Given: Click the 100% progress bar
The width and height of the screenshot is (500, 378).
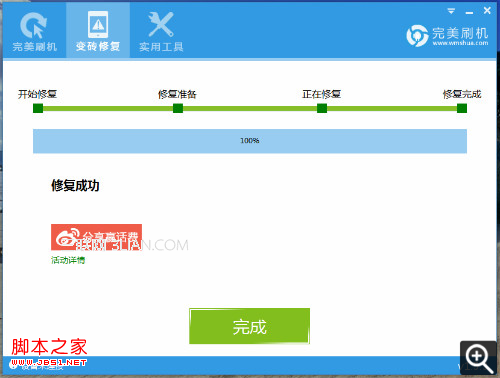Looking at the screenshot, I should point(250,141).
